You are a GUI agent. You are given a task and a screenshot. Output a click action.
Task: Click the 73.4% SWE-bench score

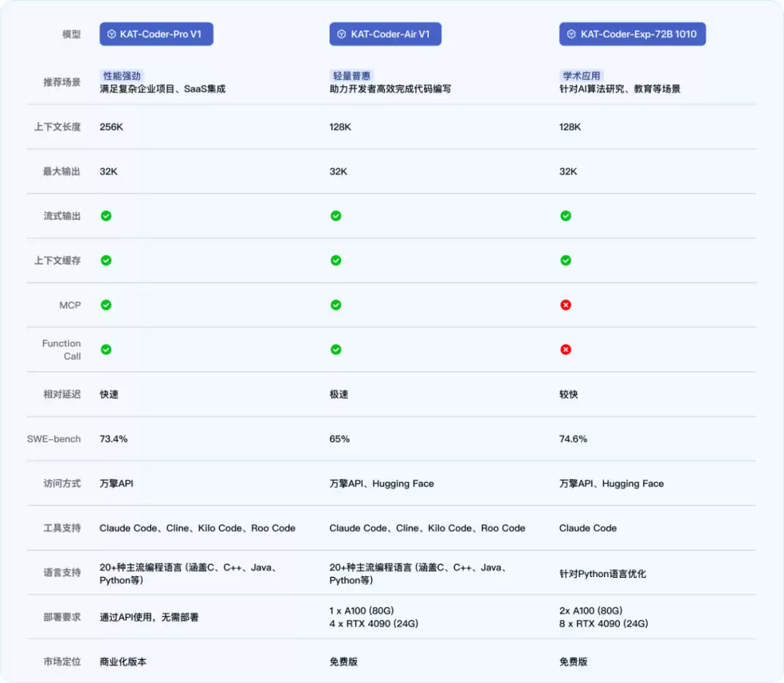click(113, 439)
